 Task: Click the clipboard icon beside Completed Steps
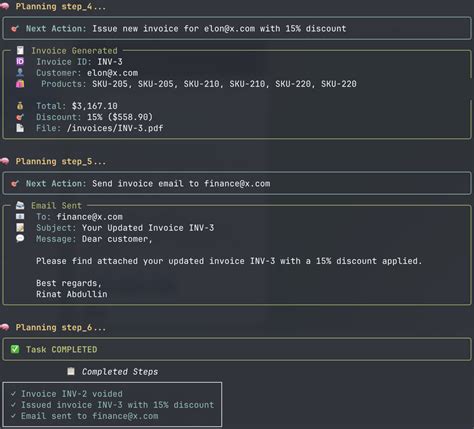[x=71, y=371]
